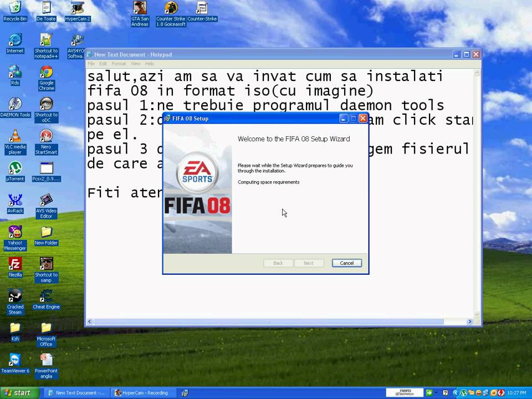Screen dimensions: 532x399
Task: Click the Notepad title bar
Action: click(x=268, y=54)
